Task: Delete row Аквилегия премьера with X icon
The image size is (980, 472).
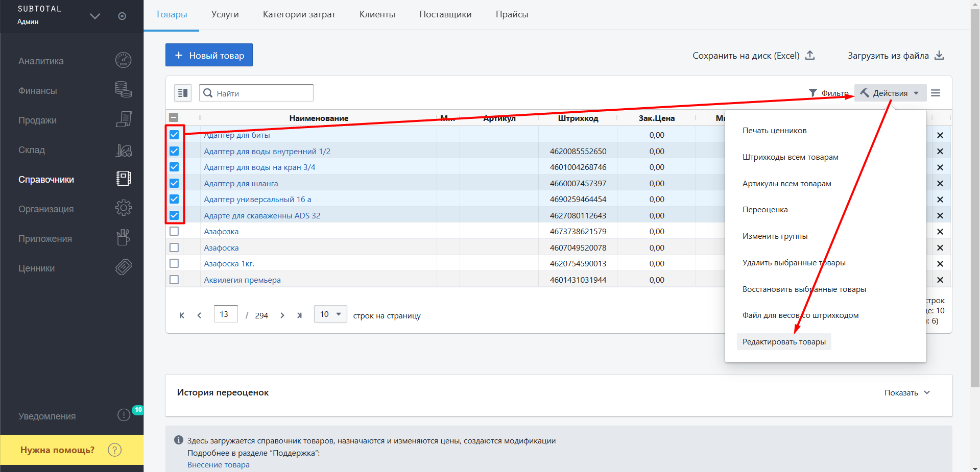Action: coord(940,280)
